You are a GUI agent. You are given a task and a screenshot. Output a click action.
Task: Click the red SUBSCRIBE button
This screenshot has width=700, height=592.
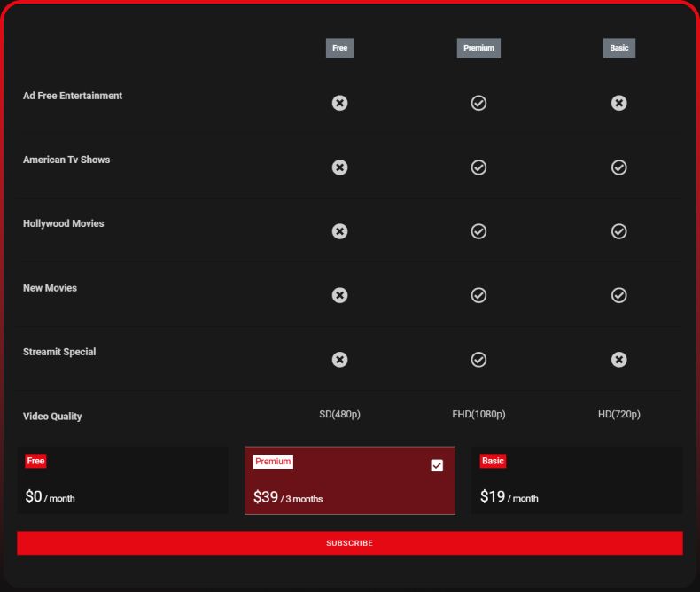pyautogui.click(x=349, y=543)
